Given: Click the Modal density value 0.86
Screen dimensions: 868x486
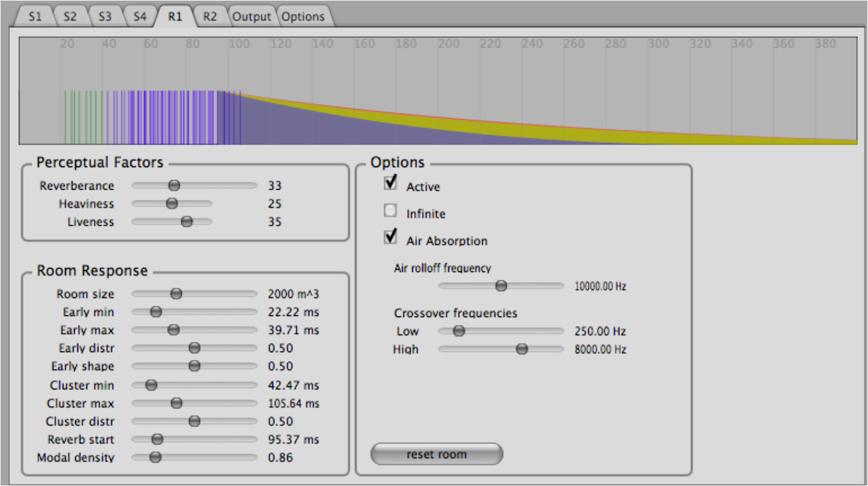Looking at the screenshot, I should point(280,458).
